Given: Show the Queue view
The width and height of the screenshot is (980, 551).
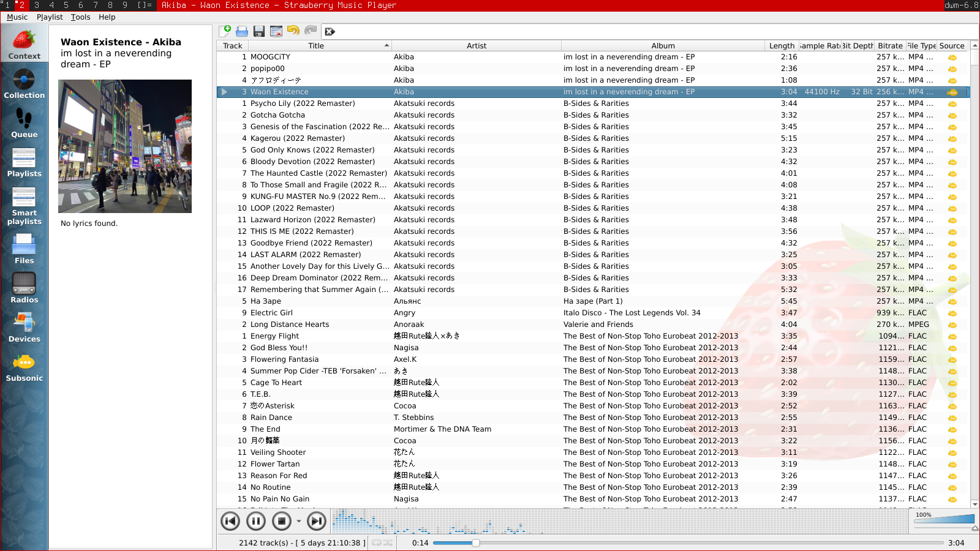Looking at the screenshot, I should pos(24,123).
